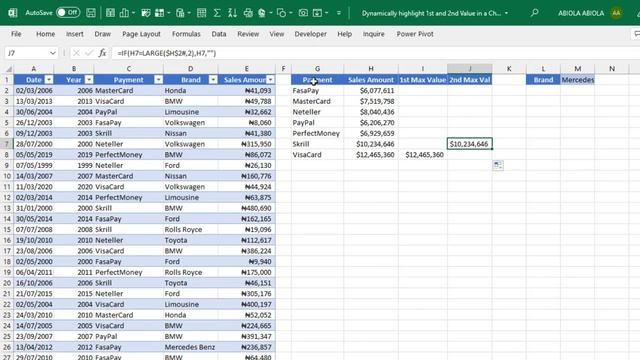Screen dimensions: 640x360
Task: Select the Neteller cell in column G
Action: 317,112
